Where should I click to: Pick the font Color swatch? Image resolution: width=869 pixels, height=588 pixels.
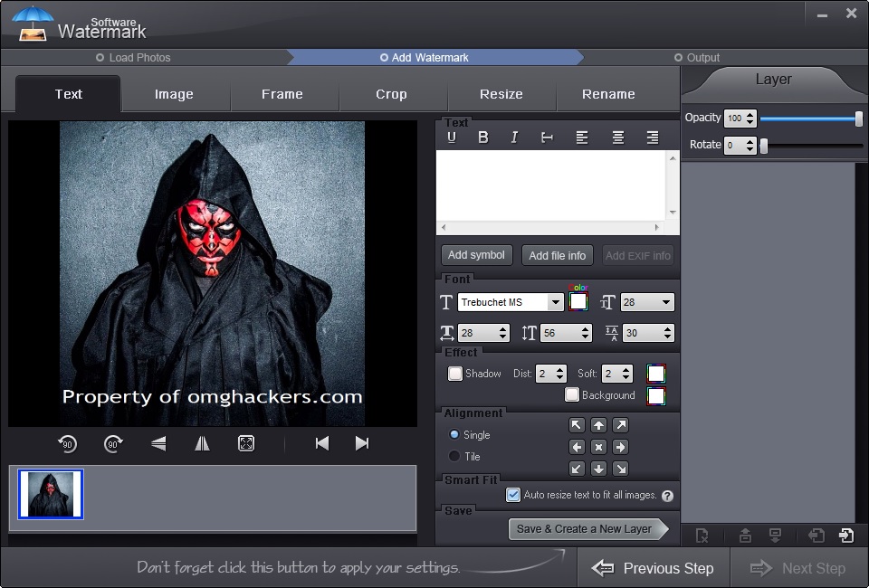point(578,302)
